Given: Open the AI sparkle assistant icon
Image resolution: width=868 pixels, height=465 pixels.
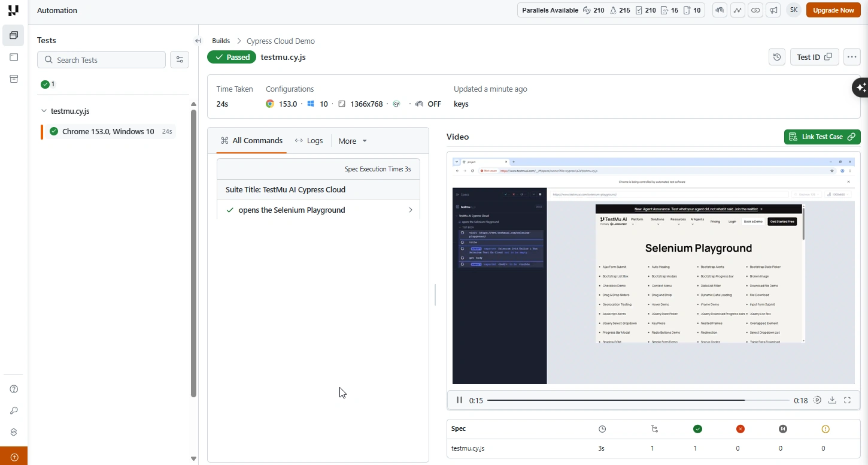Looking at the screenshot, I should pyautogui.click(x=861, y=87).
